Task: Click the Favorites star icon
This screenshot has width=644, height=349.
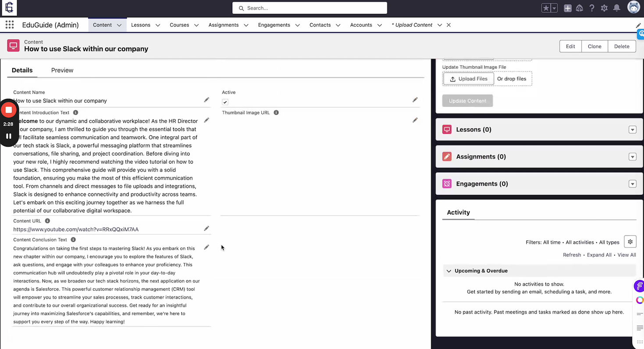Action: point(546,8)
